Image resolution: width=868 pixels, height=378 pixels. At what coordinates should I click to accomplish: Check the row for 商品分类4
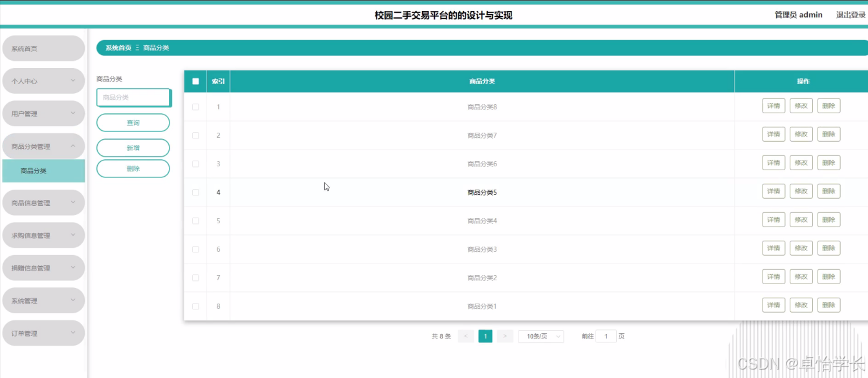coord(195,221)
